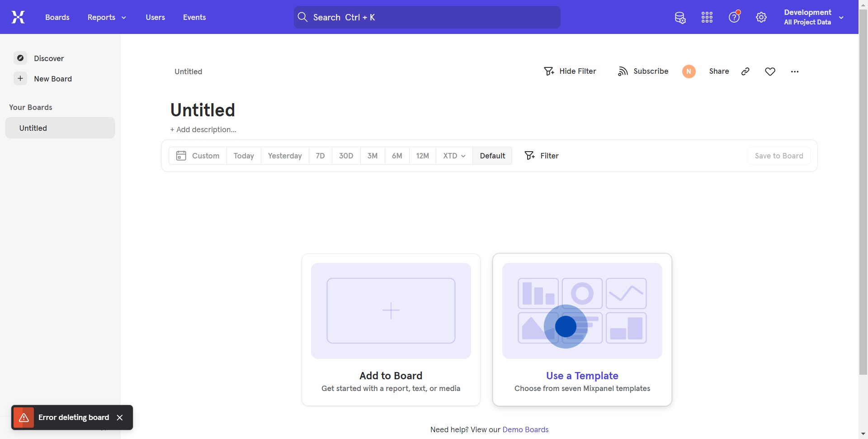Go to the Events tab

[194, 17]
